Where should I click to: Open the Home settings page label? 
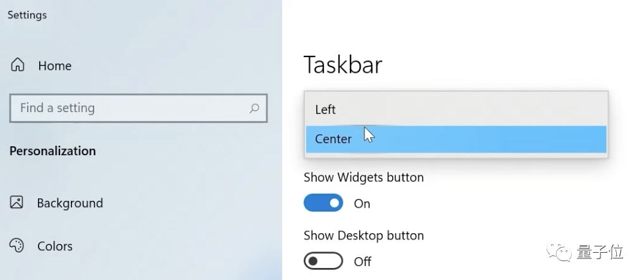click(x=54, y=66)
